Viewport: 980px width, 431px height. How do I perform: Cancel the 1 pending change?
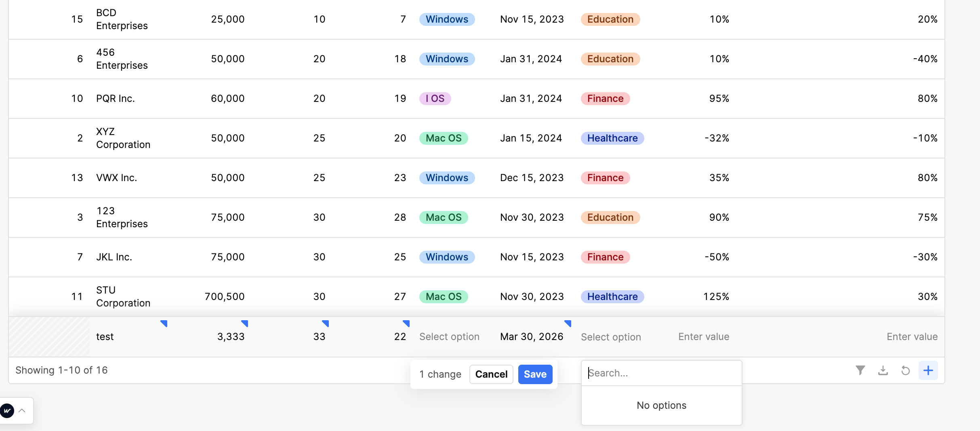click(491, 374)
